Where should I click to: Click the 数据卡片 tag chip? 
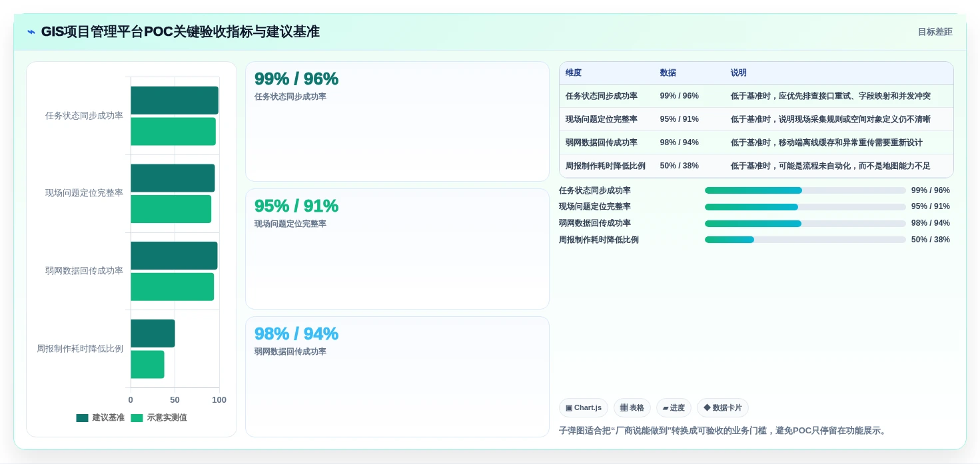tap(722, 408)
